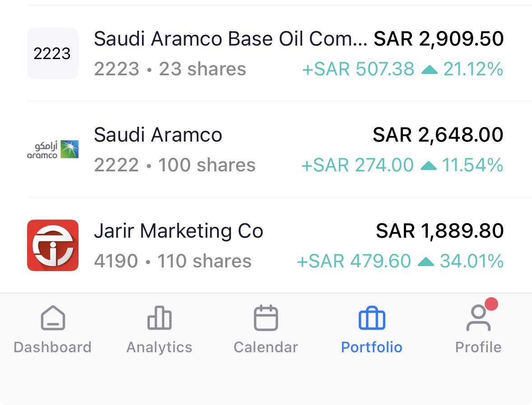The width and height of the screenshot is (532, 405).
Task: Select the Portfolio briefcase icon
Action: point(372,318)
